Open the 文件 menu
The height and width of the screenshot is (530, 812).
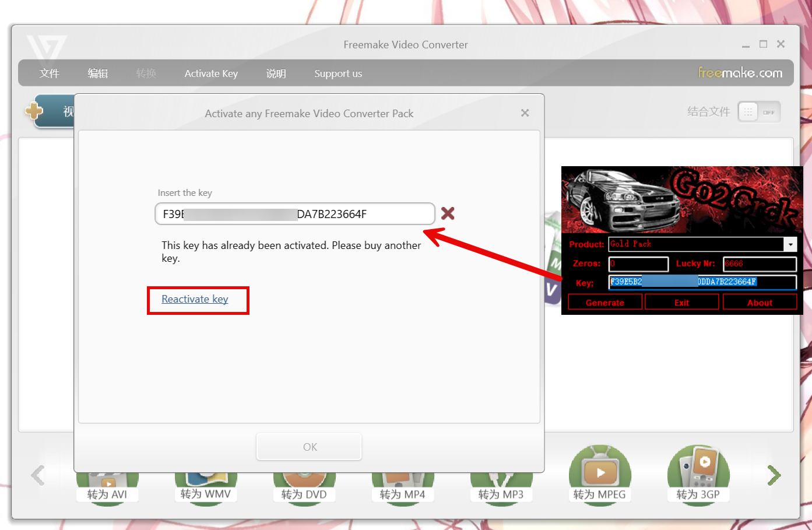[x=50, y=73]
